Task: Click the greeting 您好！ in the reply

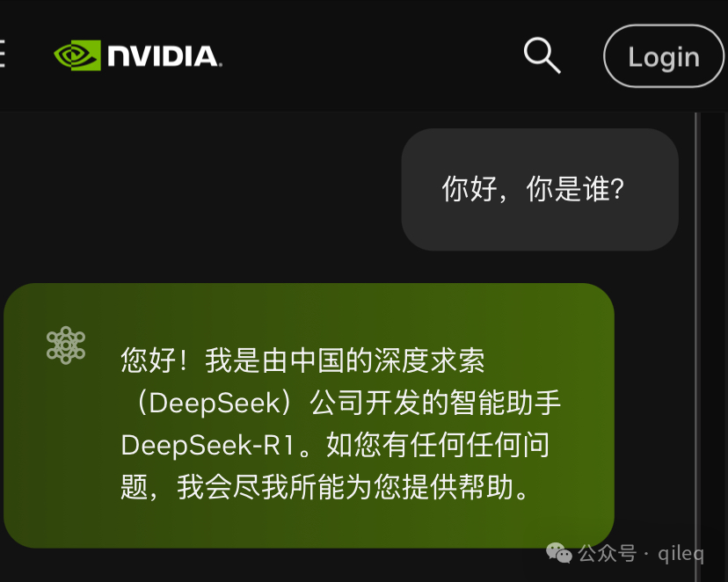Action: tap(155, 360)
